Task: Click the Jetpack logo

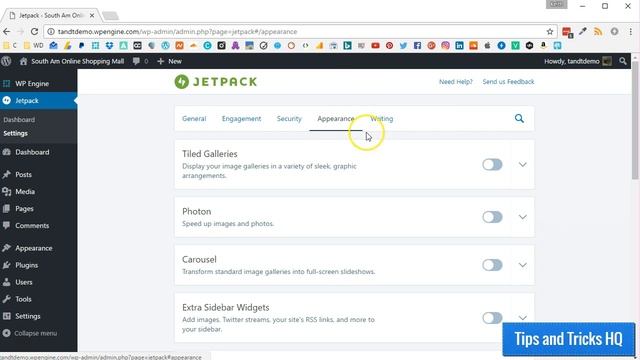Action: (x=216, y=82)
